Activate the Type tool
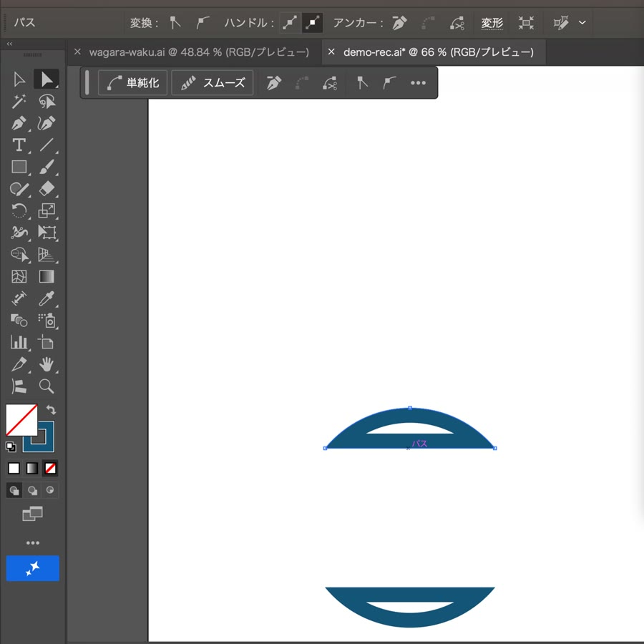 pos(19,145)
